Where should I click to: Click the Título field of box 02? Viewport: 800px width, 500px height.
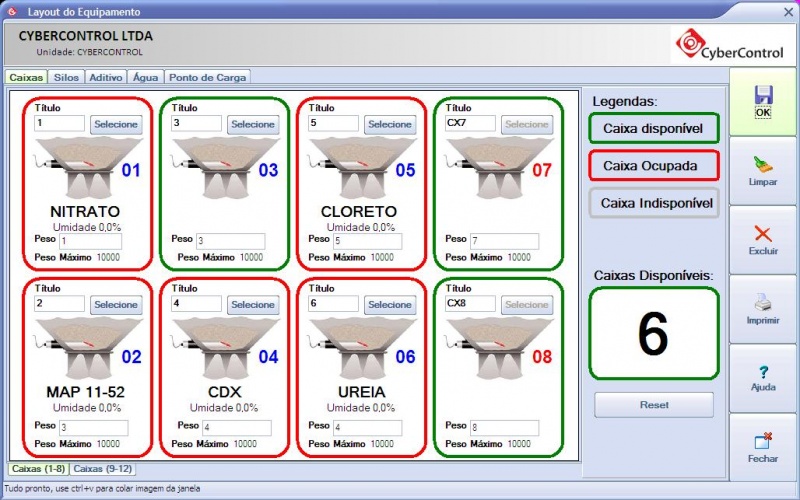pyautogui.click(x=60, y=304)
